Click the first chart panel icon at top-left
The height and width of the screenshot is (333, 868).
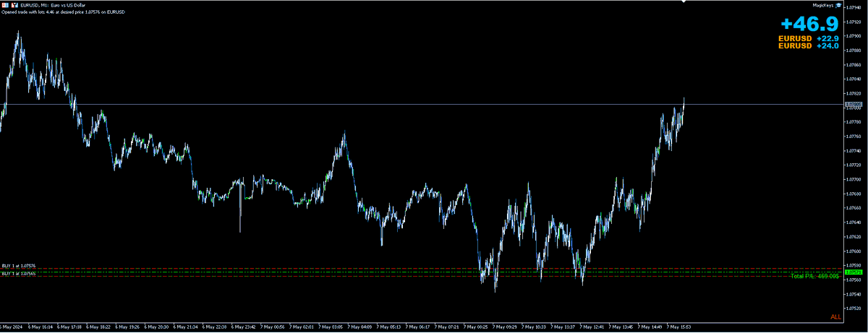click(x=4, y=5)
